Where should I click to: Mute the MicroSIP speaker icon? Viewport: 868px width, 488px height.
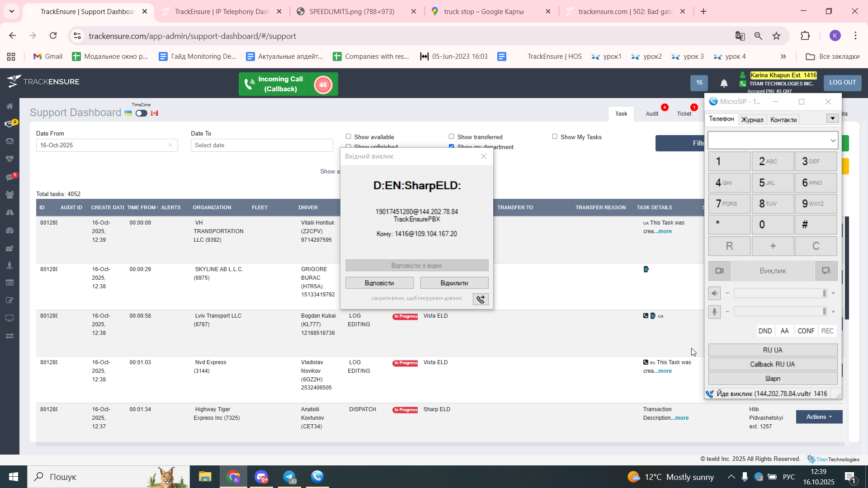[x=714, y=293]
